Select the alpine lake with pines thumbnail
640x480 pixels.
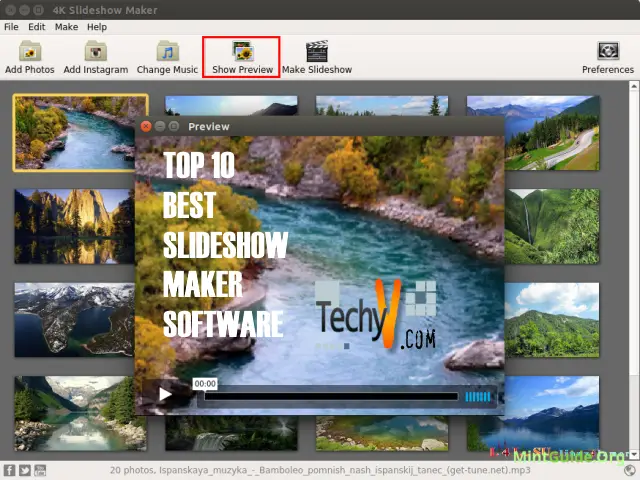[75, 413]
